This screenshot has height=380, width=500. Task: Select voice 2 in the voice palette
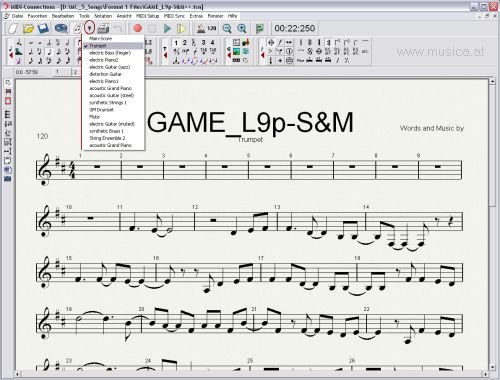(184, 42)
